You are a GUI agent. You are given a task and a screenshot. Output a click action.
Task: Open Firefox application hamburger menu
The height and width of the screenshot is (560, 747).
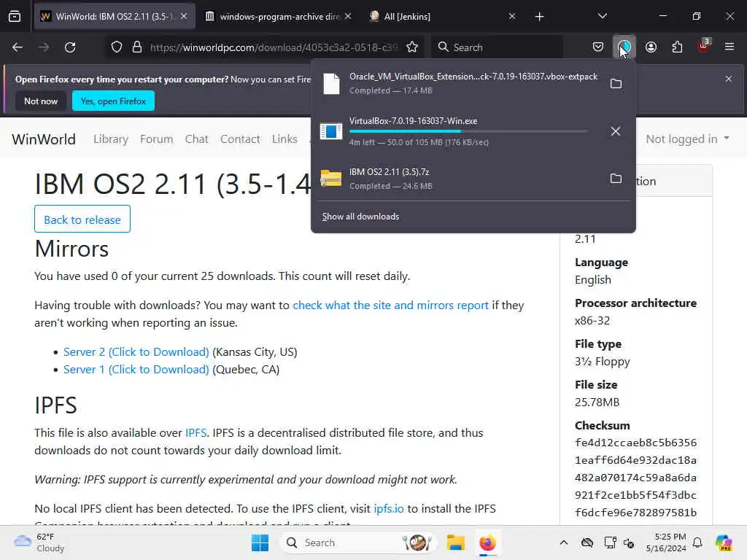click(729, 47)
